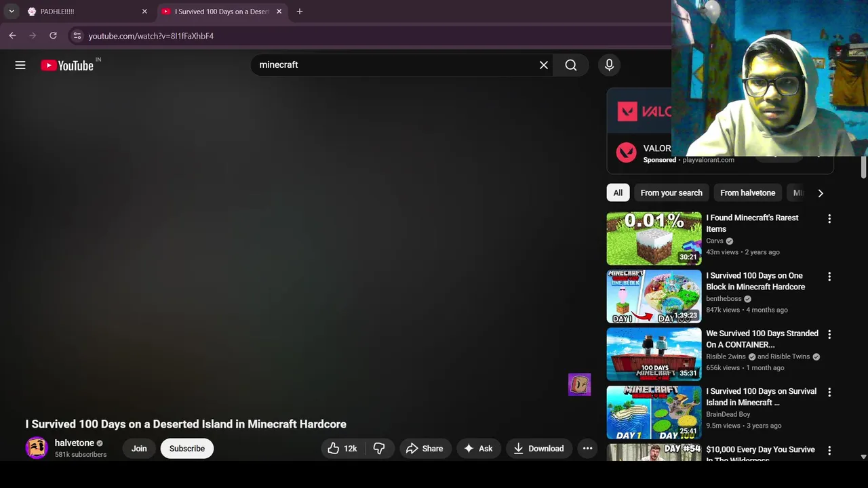868x488 pixels.
Task: Open menu for I Found Minecraft's Rarest Items
Action: click(829, 219)
